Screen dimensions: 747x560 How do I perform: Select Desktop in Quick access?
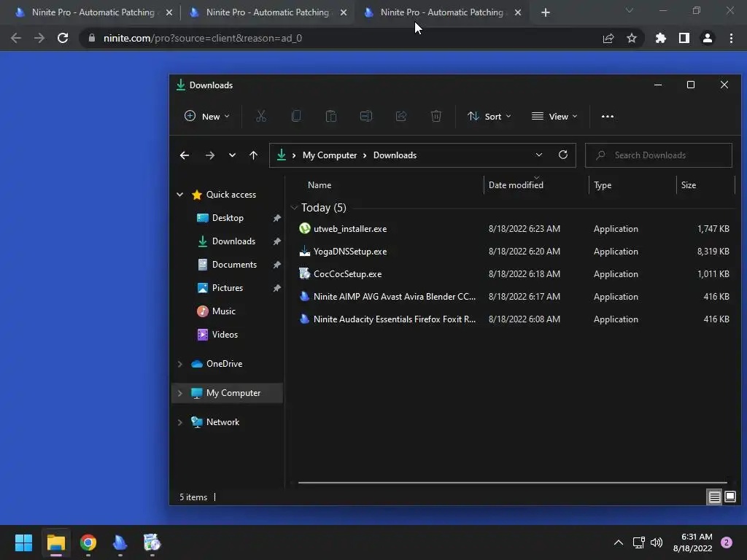pos(228,218)
